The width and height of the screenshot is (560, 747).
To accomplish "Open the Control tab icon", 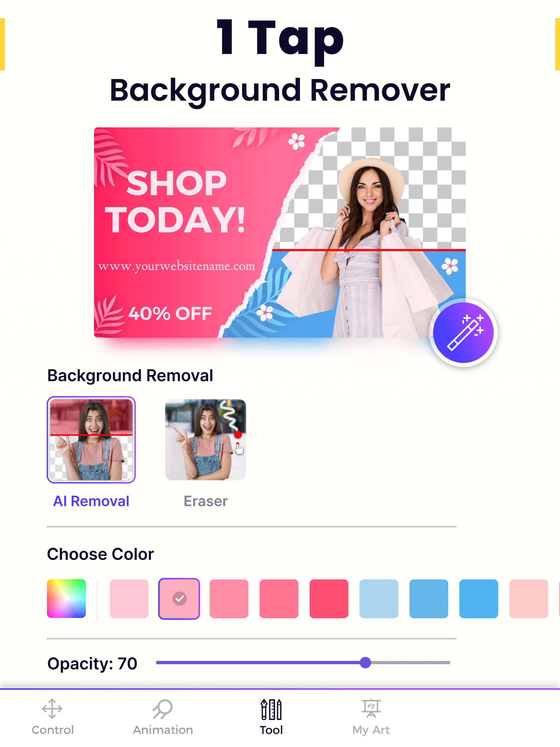I will [52, 709].
